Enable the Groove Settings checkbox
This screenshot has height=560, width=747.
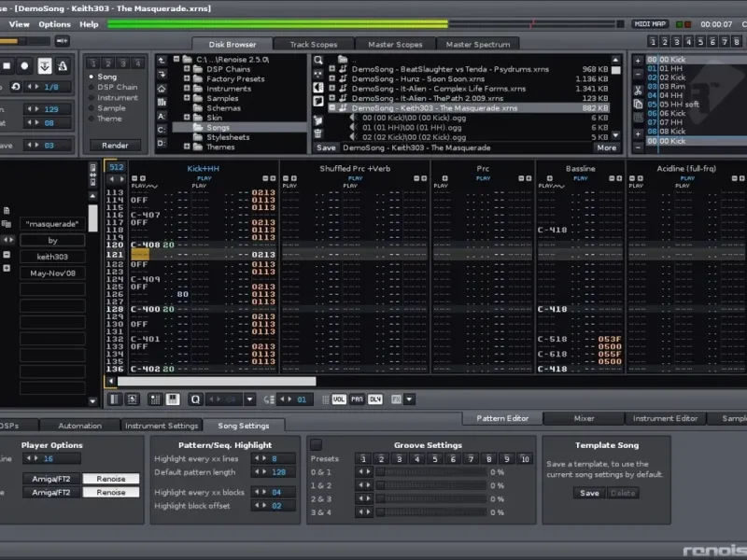[316, 445]
